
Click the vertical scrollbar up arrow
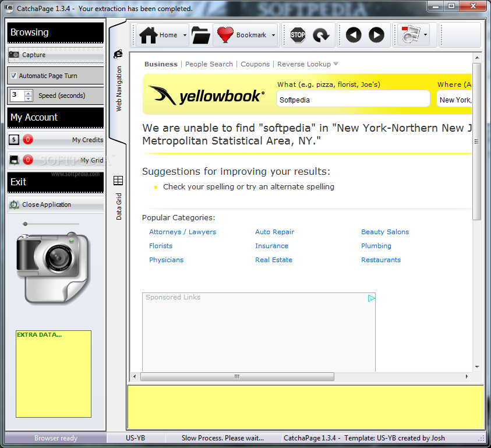477,58
